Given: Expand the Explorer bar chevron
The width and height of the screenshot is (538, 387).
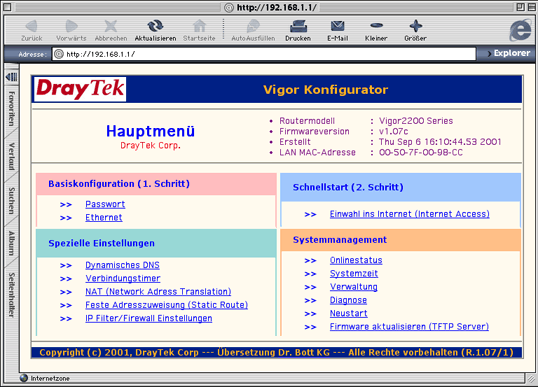Looking at the screenshot, I should pyautogui.click(x=490, y=54).
